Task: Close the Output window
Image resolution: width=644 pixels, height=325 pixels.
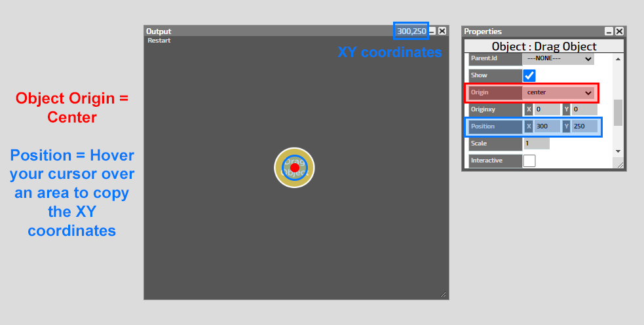Action: [442, 31]
